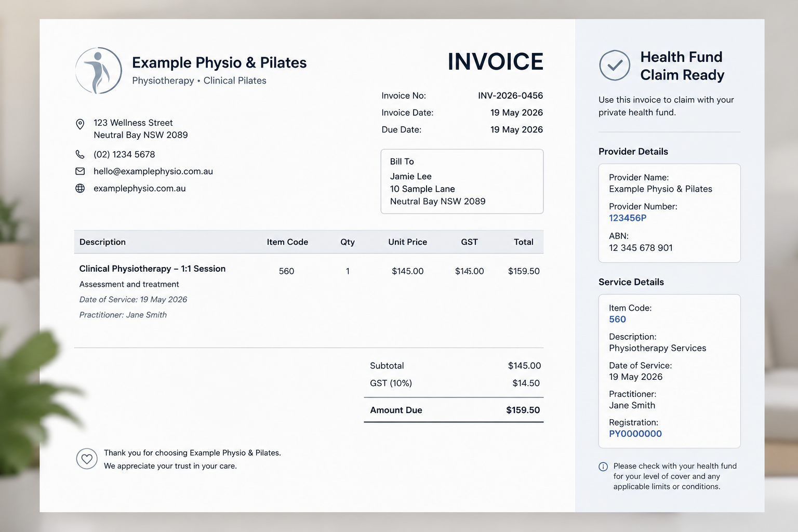Viewport: 798px width, 532px height.
Task: Click the Example Physio & Pilates logo
Action: pyautogui.click(x=99, y=71)
